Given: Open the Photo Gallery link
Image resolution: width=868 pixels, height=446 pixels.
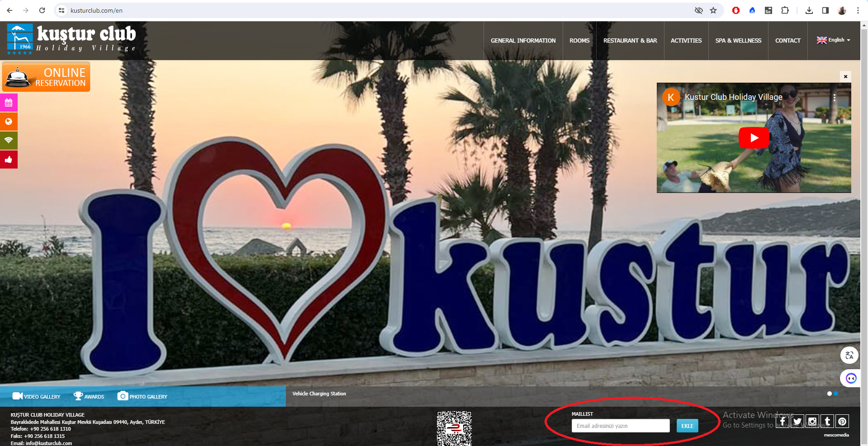Looking at the screenshot, I should (x=142, y=396).
